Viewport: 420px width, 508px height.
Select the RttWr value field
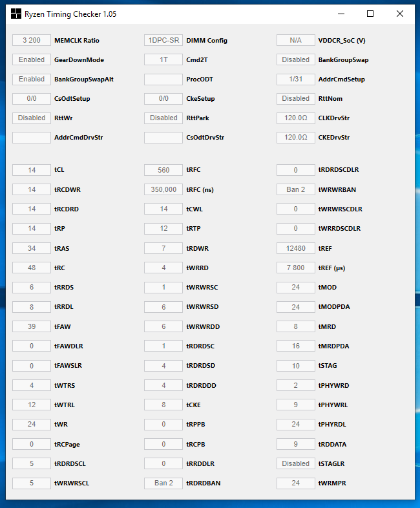pos(32,118)
